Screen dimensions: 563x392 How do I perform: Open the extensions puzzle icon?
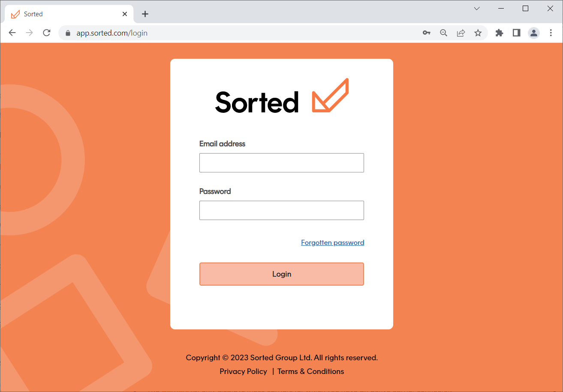click(499, 33)
